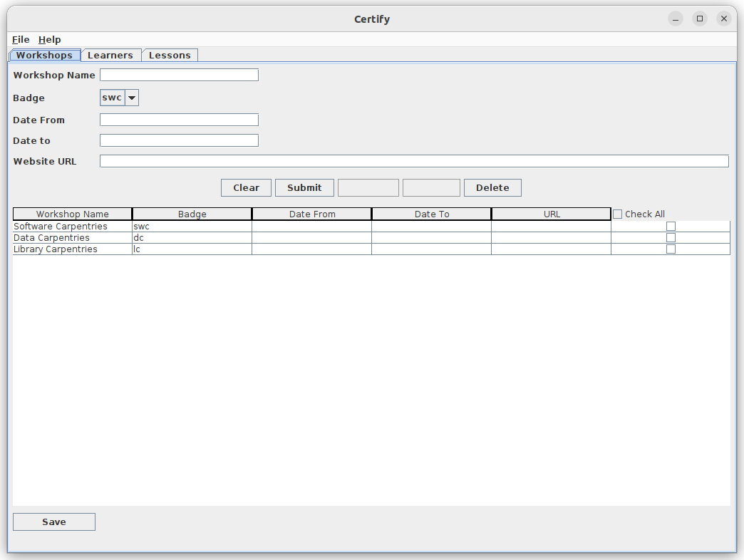
Task: Select the lc badge cell
Action: pyautogui.click(x=192, y=249)
